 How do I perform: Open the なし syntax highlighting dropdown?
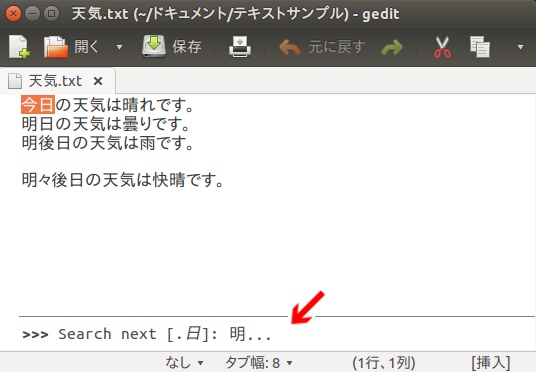coord(184,362)
